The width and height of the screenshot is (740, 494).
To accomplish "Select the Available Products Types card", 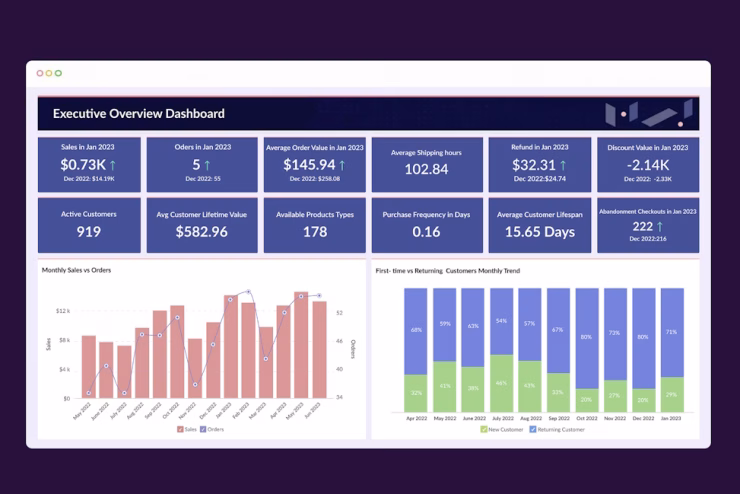I will click(315, 225).
